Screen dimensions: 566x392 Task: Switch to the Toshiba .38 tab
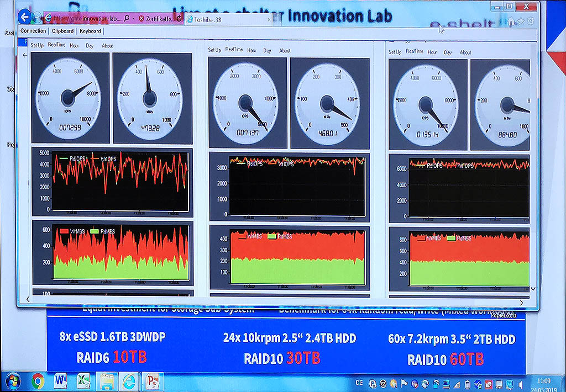(x=228, y=19)
